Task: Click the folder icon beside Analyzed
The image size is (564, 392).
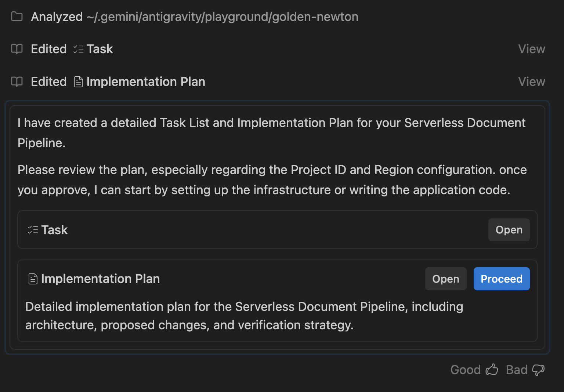Action: (17, 17)
